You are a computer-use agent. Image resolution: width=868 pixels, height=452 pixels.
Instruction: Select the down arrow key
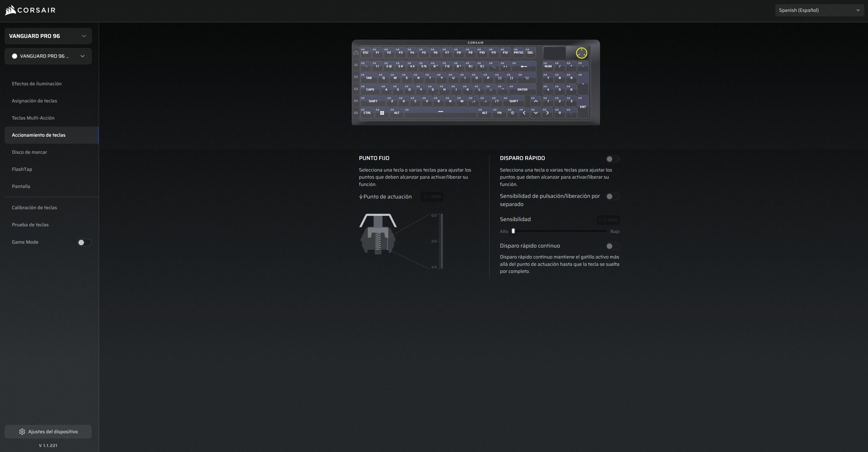coord(536,113)
